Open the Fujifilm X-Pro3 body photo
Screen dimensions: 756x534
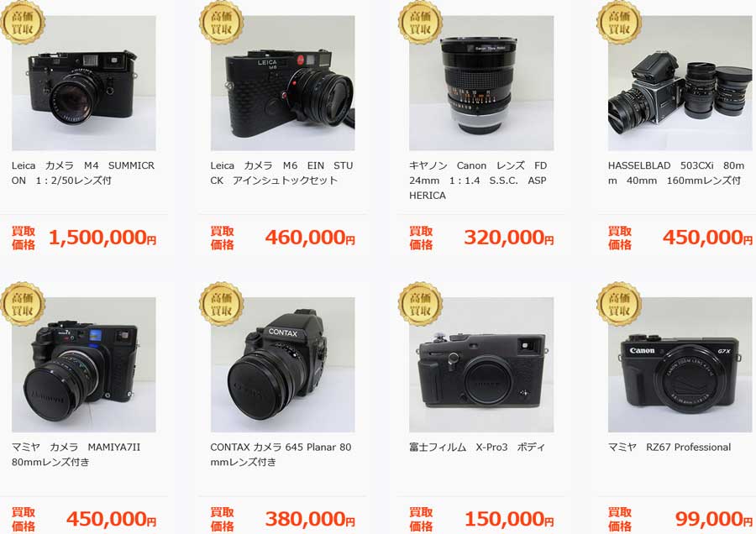[481, 364]
